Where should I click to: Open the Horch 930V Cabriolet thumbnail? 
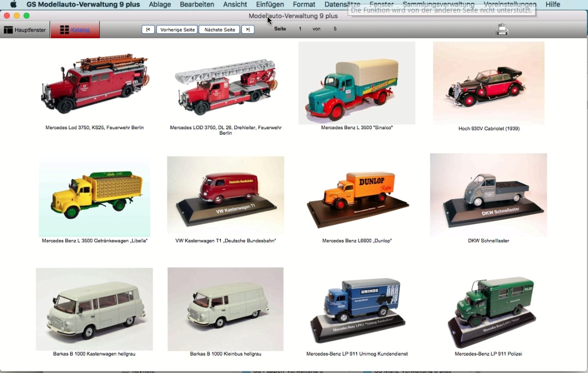tap(488, 83)
